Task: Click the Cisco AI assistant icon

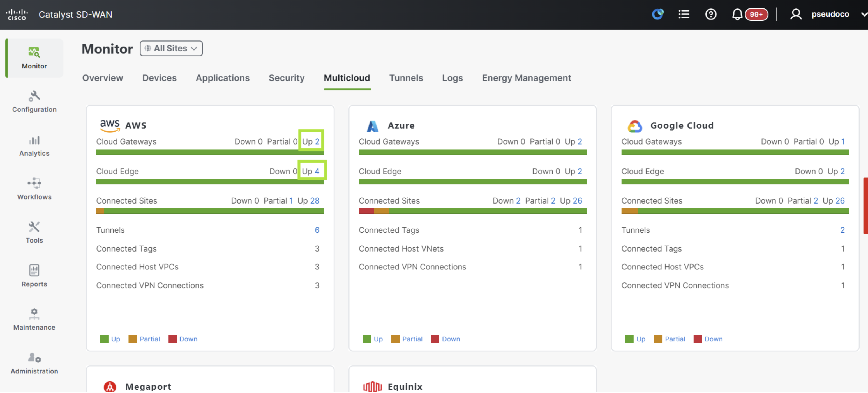Action: (x=657, y=14)
